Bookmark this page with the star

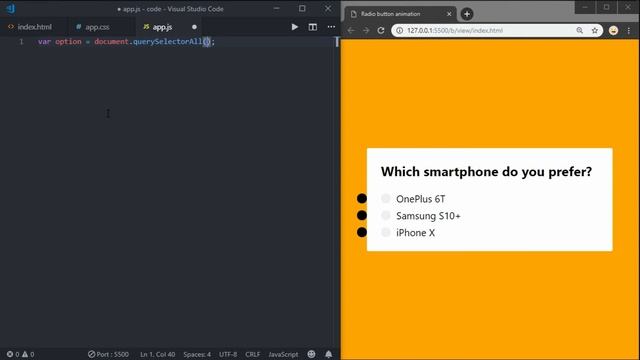[595, 30]
